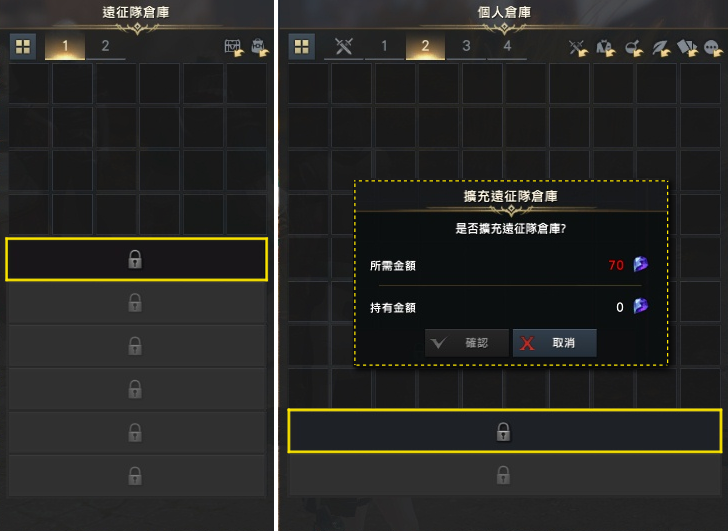
Task: Click the crossed swords move icon in 個人倉庫
Action: 578,47
